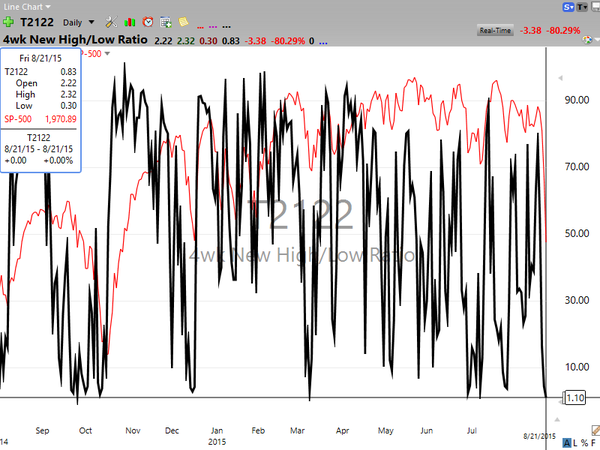This screenshot has height=450, width=600.
Task: Click the 30.00 scale label
Action: 577,300
